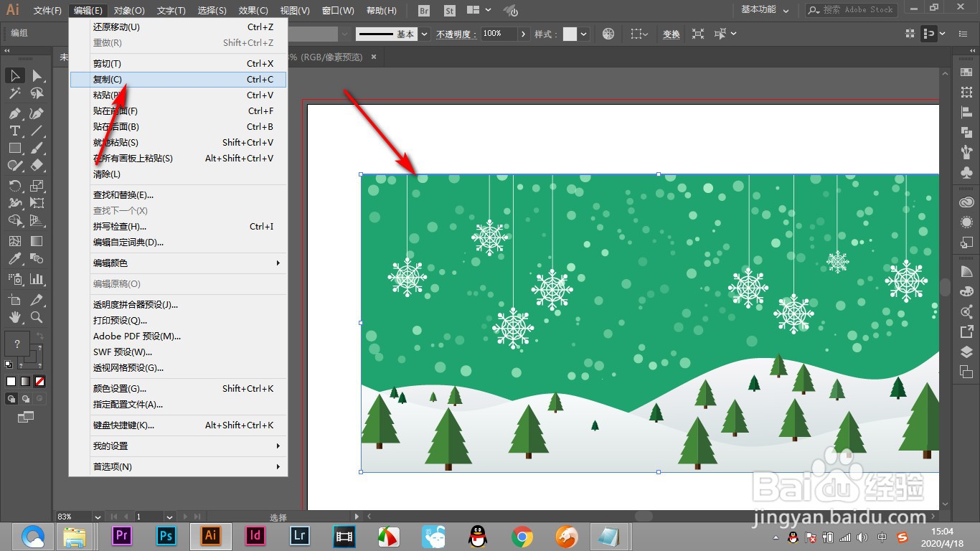Select the Hand tool

tap(14, 317)
